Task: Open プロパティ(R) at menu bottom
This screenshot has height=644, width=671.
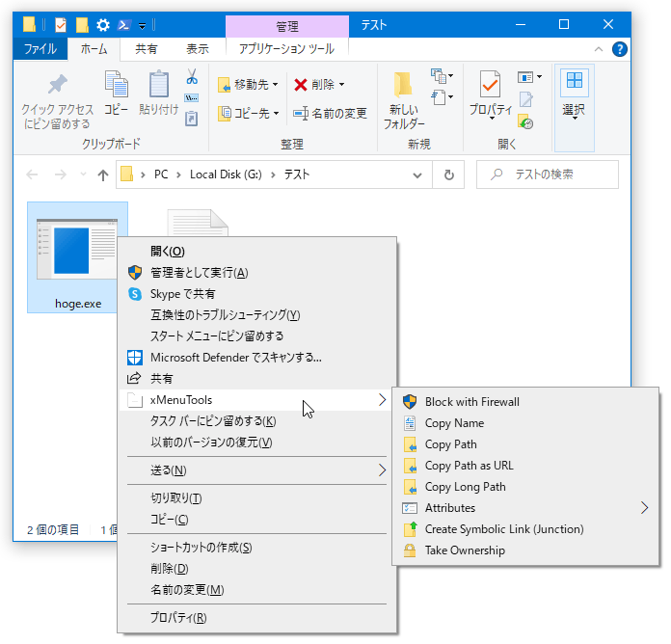Action: [x=256, y=618]
